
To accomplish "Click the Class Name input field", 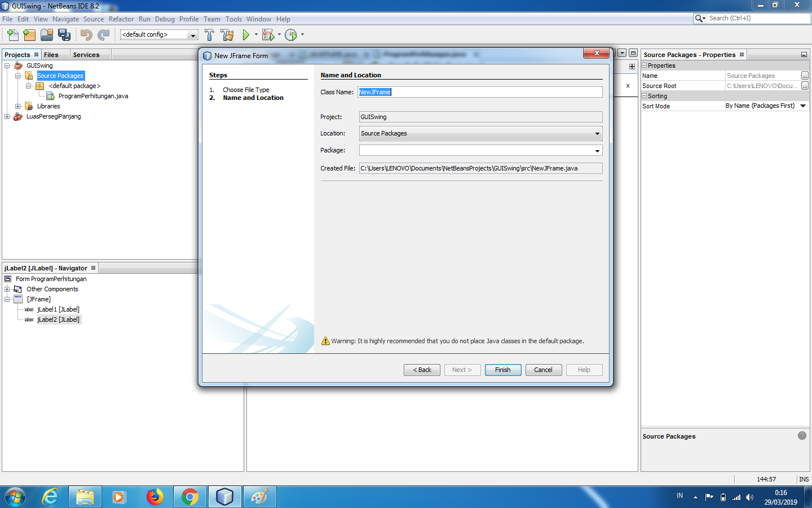I will (x=479, y=91).
